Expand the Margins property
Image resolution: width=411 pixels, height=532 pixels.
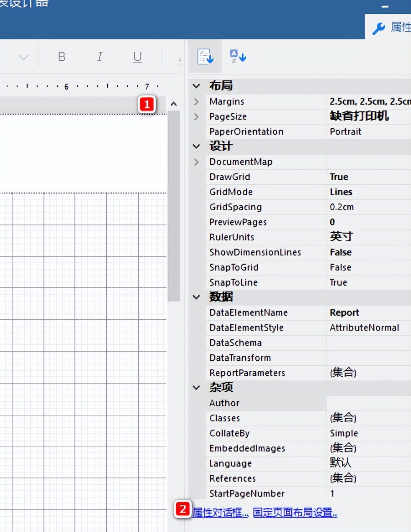(196, 101)
